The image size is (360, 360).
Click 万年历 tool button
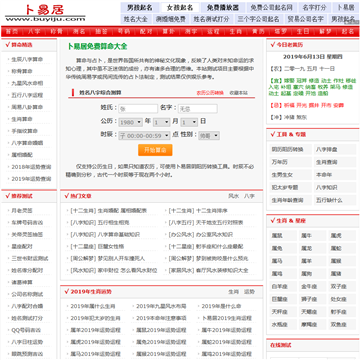[290, 162]
